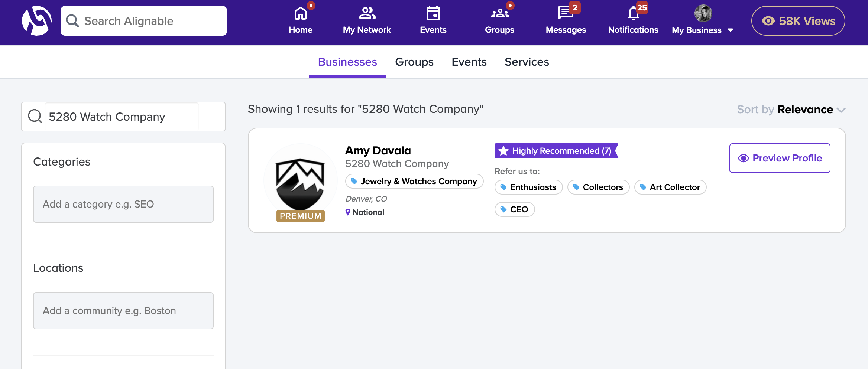Click the Locations heading
The width and height of the screenshot is (868, 369).
58,268
